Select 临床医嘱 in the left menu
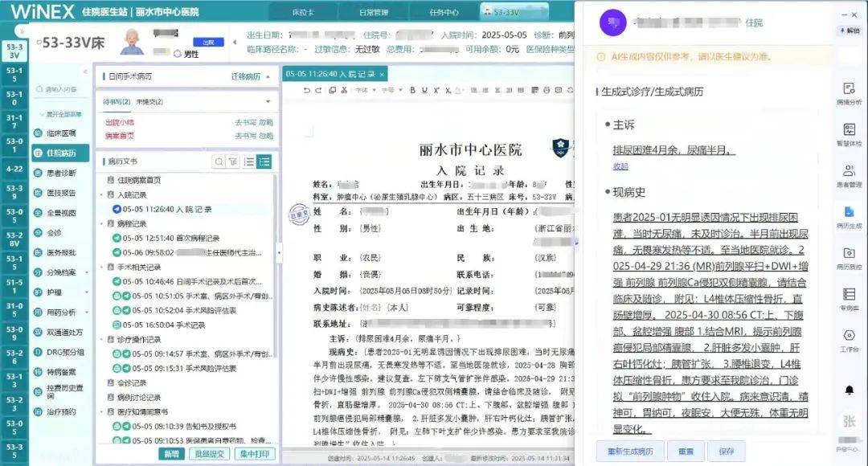The width and height of the screenshot is (868, 466). pyautogui.click(x=60, y=133)
